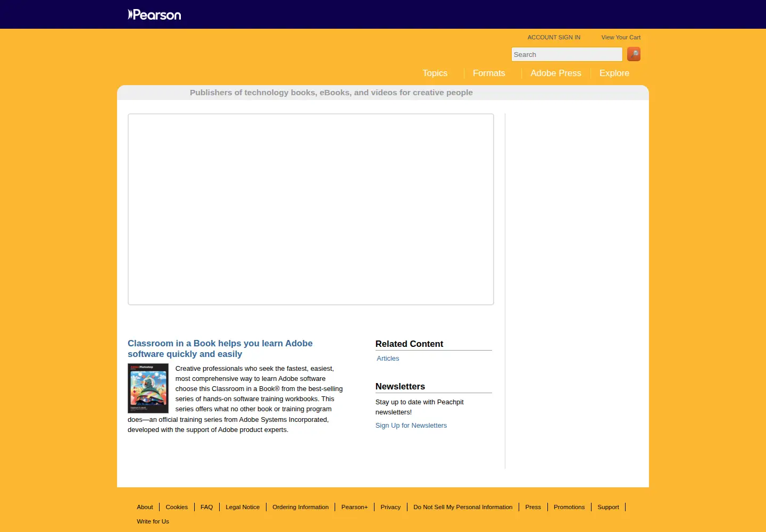Screen dimensions: 766x532
Task: Click the Pearson logo
Action: pyautogui.click(x=154, y=14)
